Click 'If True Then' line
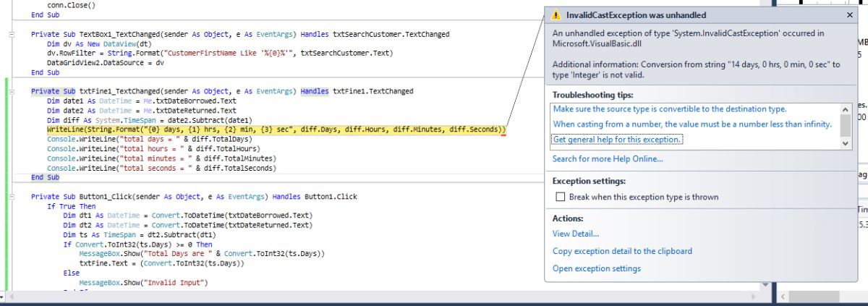This screenshot has height=306, width=868. [71, 206]
